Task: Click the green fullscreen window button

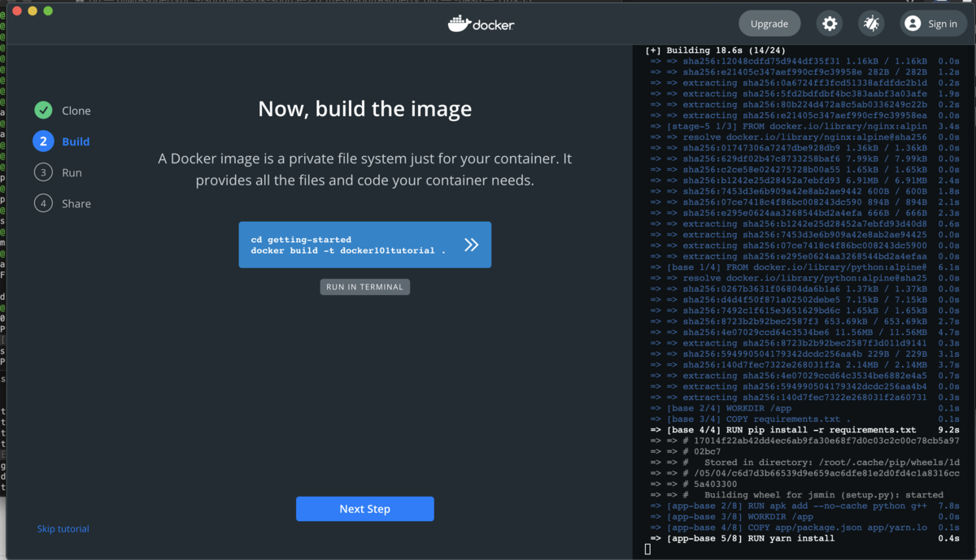Action: pyautogui.click(x=48, y=11)
